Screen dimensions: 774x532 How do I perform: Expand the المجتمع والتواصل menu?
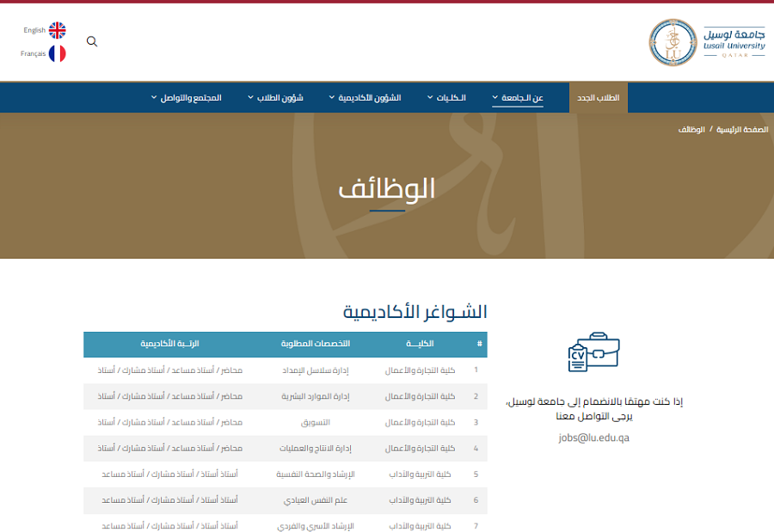[x=186, y=98]
